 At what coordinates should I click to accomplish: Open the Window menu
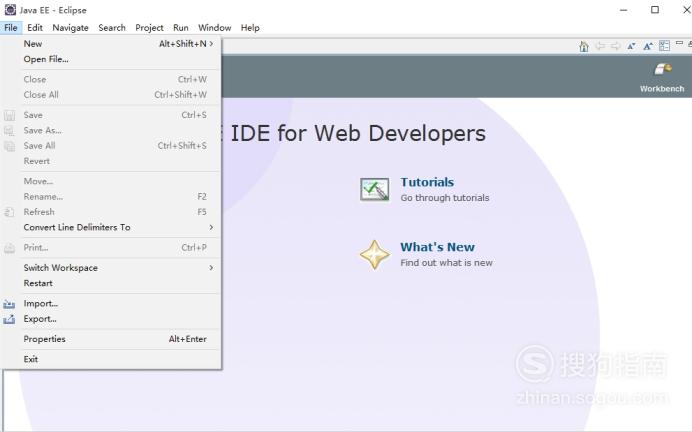pos(214,27)
